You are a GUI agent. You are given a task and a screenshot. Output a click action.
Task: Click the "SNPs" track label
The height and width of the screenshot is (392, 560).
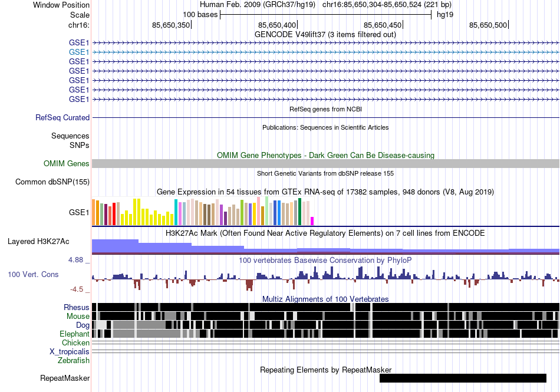pyautogui.click(x=80, y=145)
